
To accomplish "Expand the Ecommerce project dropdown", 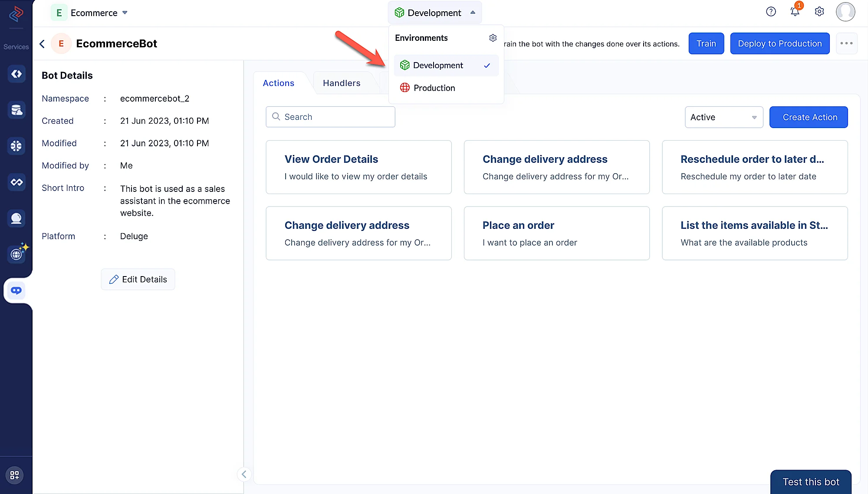I will pos(125,13).
